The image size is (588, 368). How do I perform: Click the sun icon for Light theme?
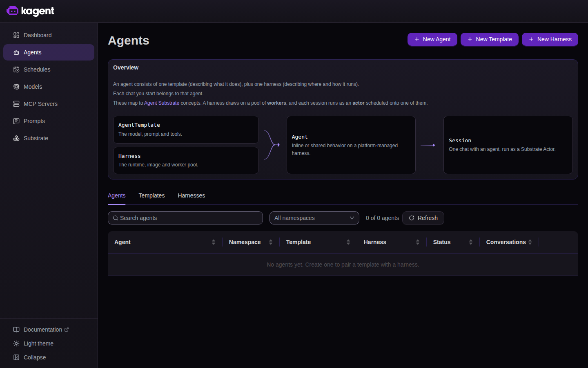pyautogui.click(x=16, y=343)
